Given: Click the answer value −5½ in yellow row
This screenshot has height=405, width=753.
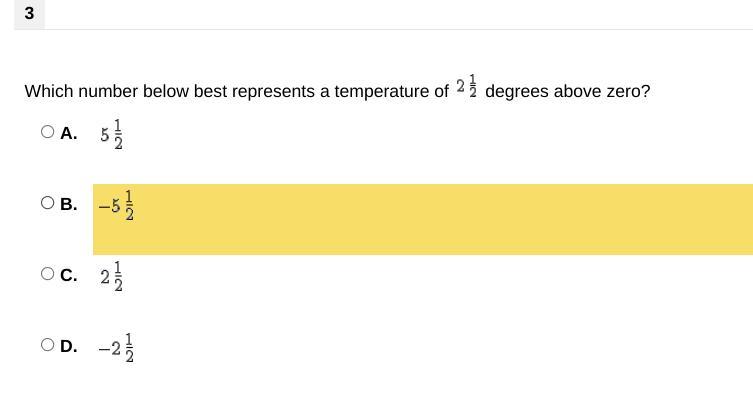Looking at the screenshot, I should pos(116,205).
